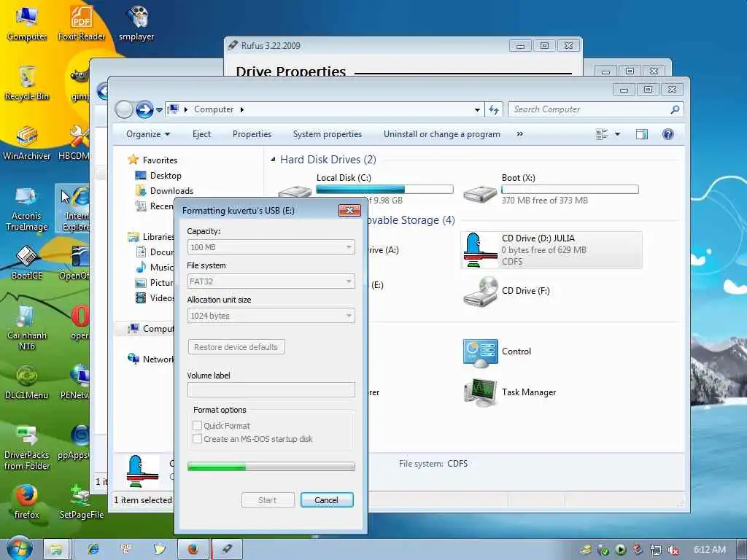Launch Foxit Reader from desktop
Screen dimensions: 747x560
82,23
